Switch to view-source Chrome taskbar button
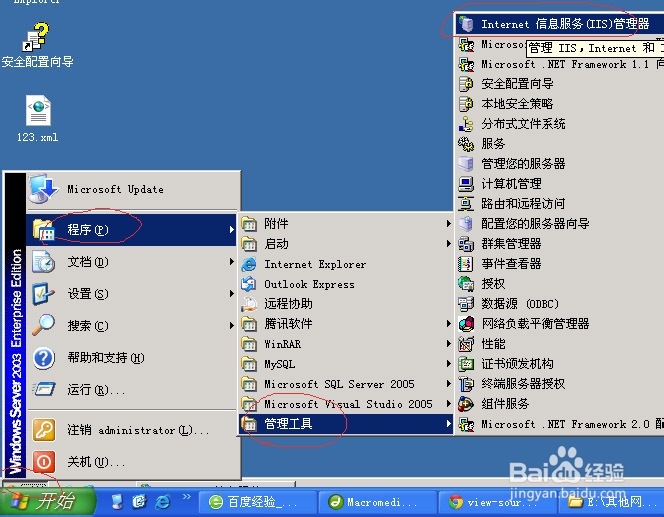664x517 pixels. tap(498, 503)
